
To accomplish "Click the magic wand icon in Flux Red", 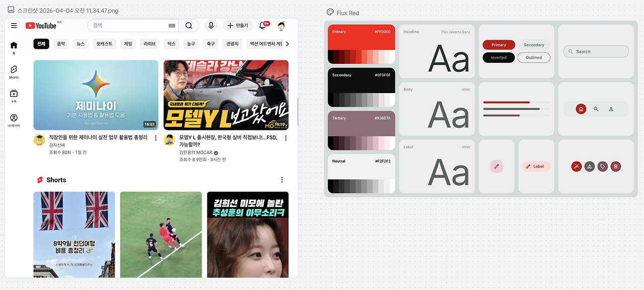I will point(576,166).
